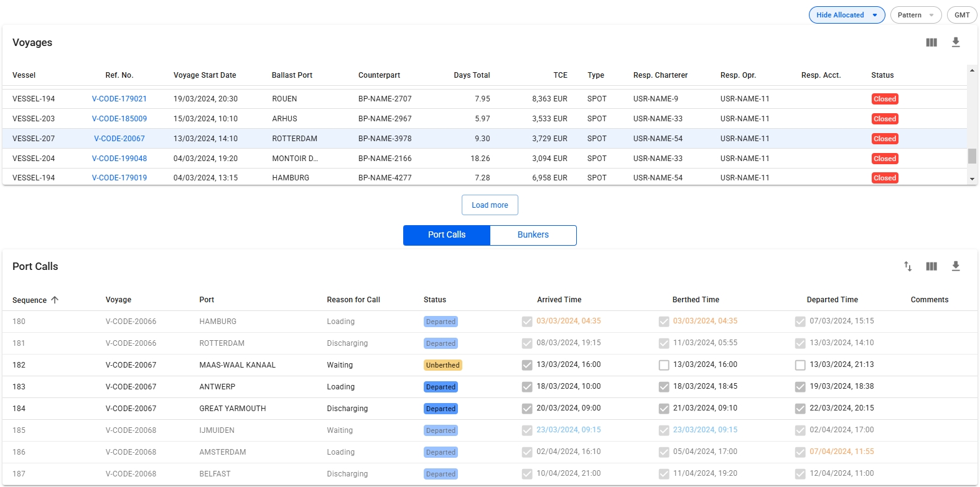Check Departed Time box for MAAS-WAAL KANAAL
The height and width of the screenshot is (487, 980).
pyautogui.click(x=800, y=365)
